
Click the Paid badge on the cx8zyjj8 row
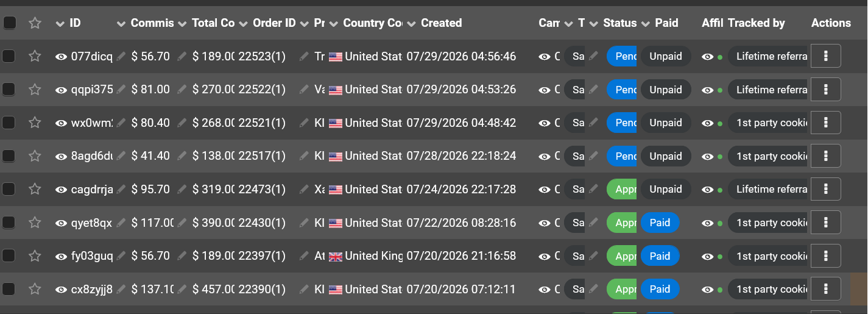coord(660,289)
